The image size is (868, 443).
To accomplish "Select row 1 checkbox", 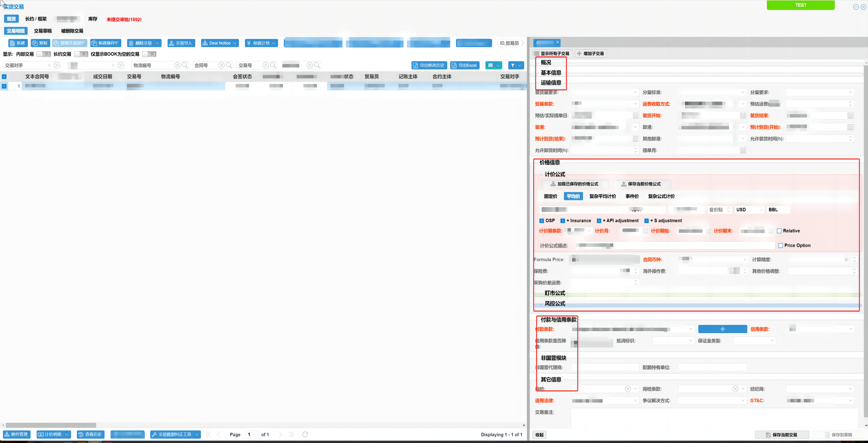I will [x=4, y=86].
